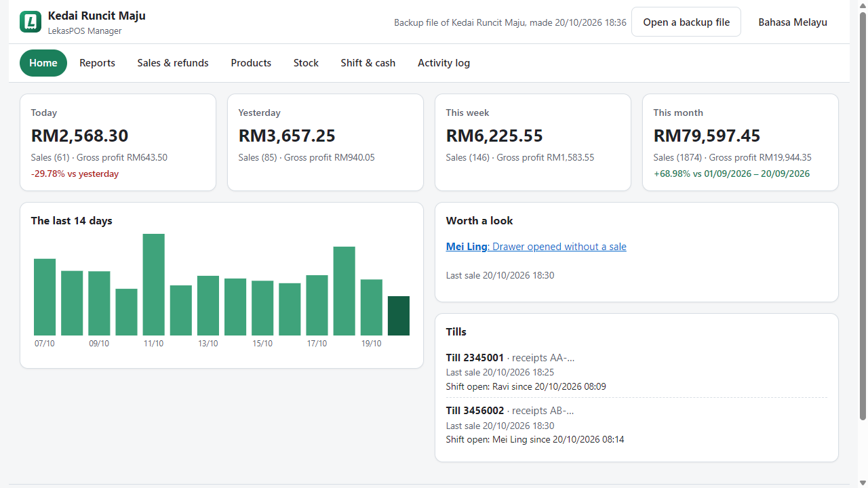The width and height of the screenshot is (868, 488).
Task: Click the Today sales card RM2,568.30
Action: 118,142
